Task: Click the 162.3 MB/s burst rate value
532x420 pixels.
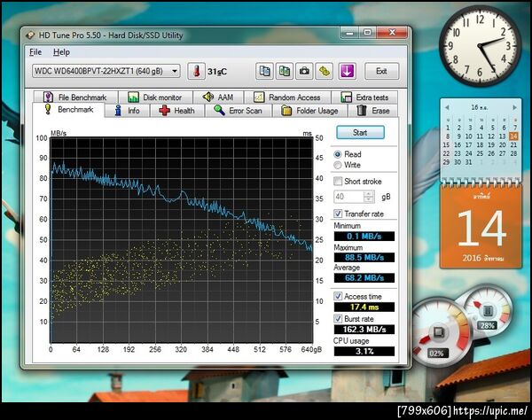Action: tap(364, 329)
